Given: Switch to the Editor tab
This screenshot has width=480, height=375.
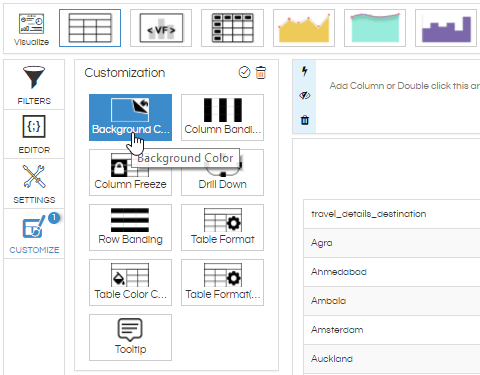Looking at the screenshot, I should pos(34,134).
